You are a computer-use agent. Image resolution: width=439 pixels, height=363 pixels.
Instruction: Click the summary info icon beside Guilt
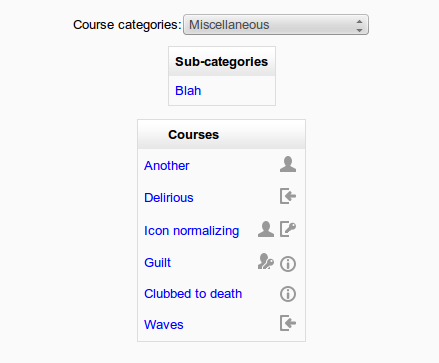pyautogui.click(x=288, y=264)
